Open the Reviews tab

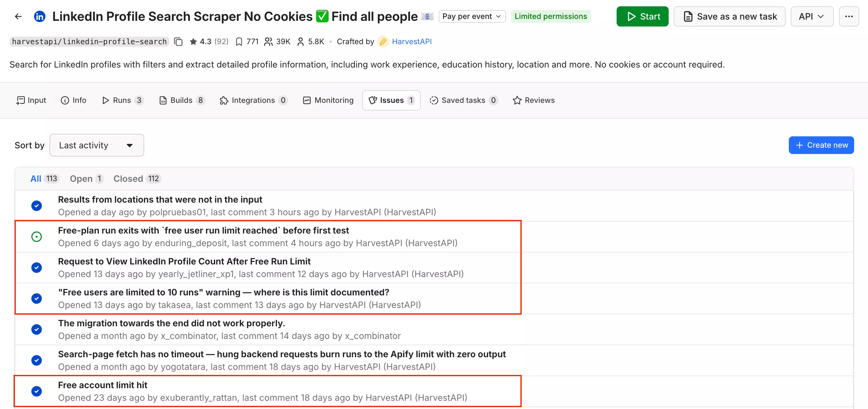[534, 100]
